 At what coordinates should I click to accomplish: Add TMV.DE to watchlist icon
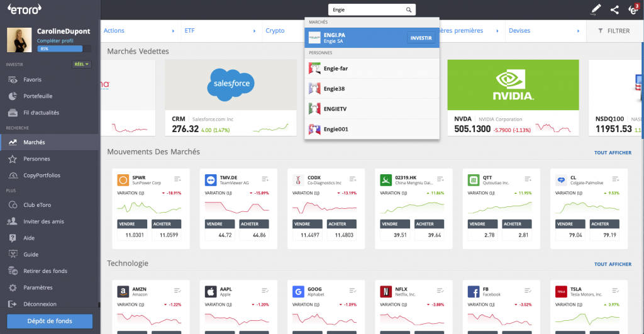pyautogui.click(x=265, y=179)
